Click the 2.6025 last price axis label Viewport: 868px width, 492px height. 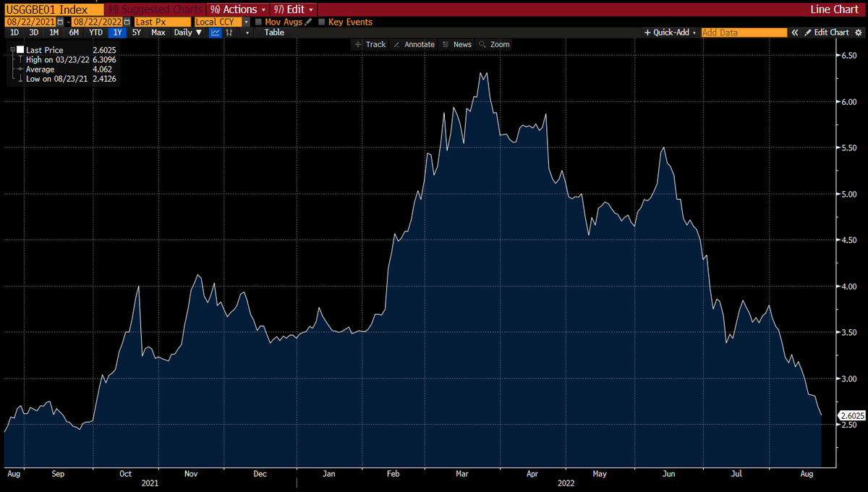click(x=851, y=415)
